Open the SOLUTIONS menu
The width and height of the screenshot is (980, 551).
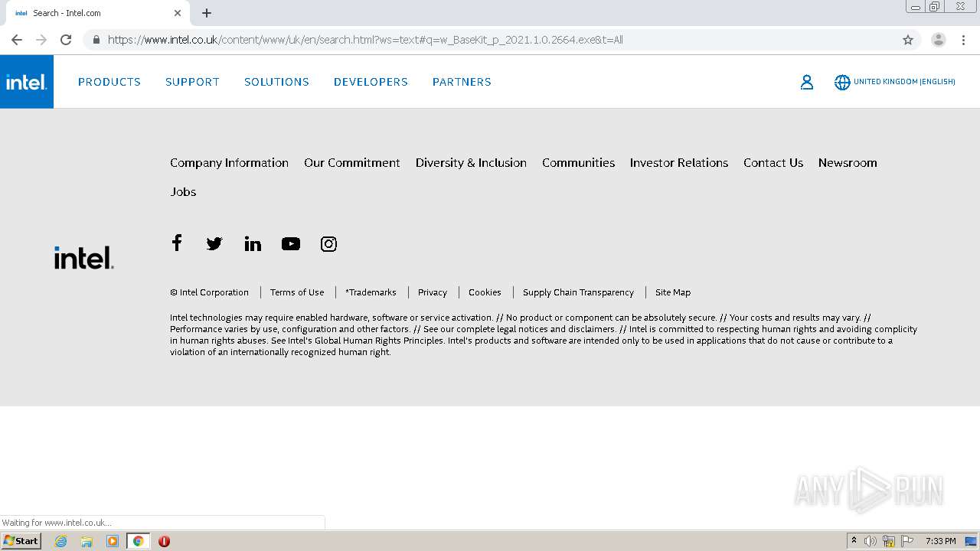pyautogui.click(x=276, y=82)
